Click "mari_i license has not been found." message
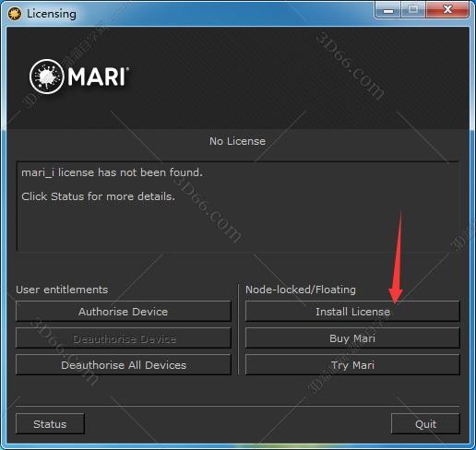Screen dimensions: 476x450 coord(113,172)
